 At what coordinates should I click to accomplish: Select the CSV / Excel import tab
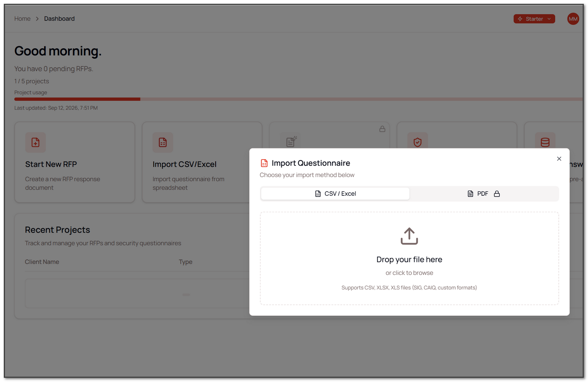point(335,194)
